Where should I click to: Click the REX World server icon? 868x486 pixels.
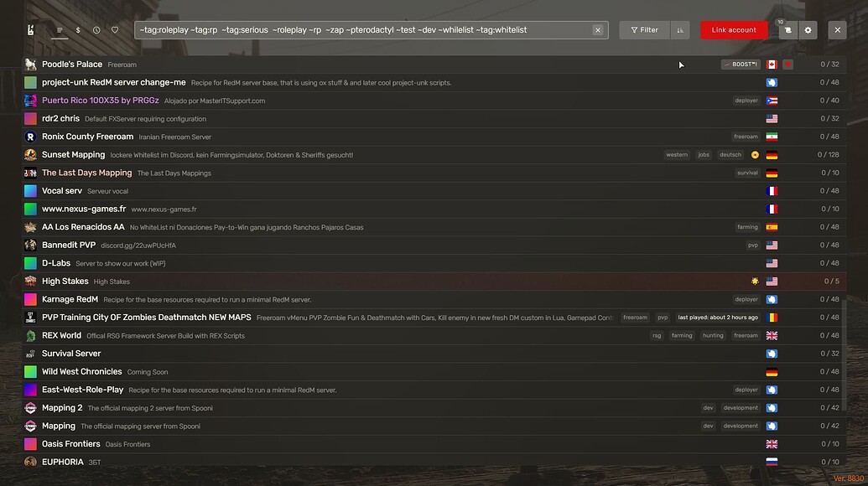coord(30,336)
